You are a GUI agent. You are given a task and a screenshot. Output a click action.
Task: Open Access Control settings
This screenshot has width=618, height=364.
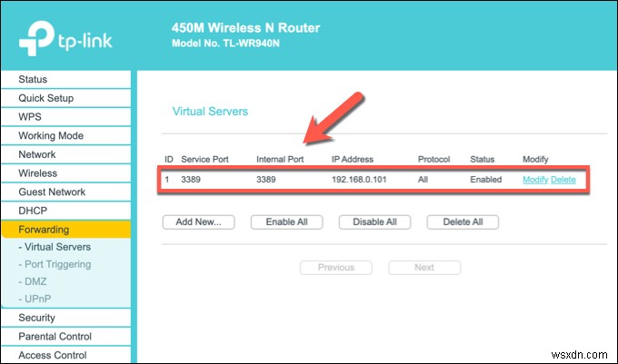(x=65, y=355)
